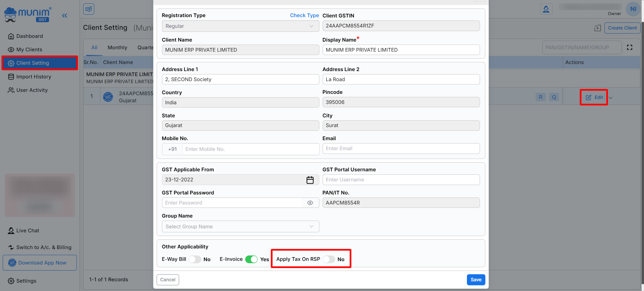
Task: Click the Check Type link
Action: (304, 15)
